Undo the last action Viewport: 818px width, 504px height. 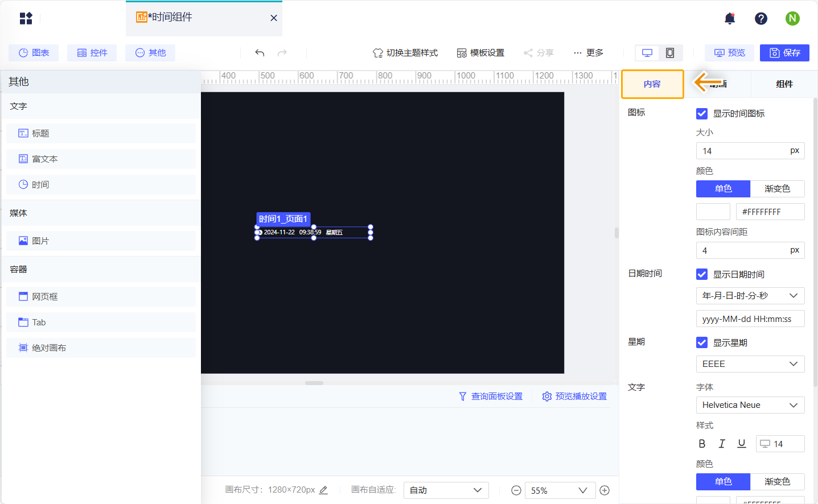260,53
